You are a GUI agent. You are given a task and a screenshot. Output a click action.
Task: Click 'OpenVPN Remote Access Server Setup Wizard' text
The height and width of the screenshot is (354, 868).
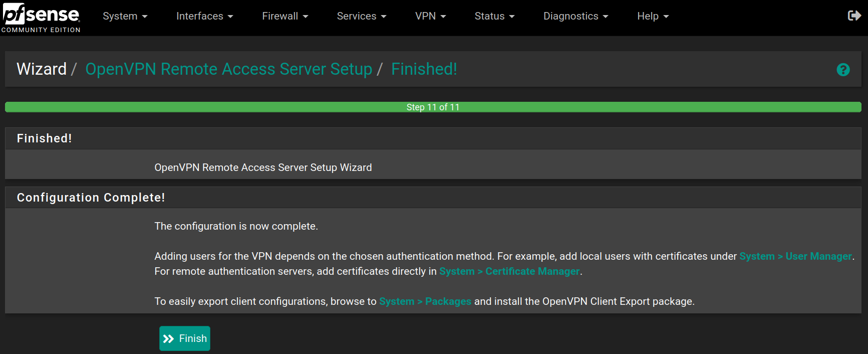[x=263, y=167]
